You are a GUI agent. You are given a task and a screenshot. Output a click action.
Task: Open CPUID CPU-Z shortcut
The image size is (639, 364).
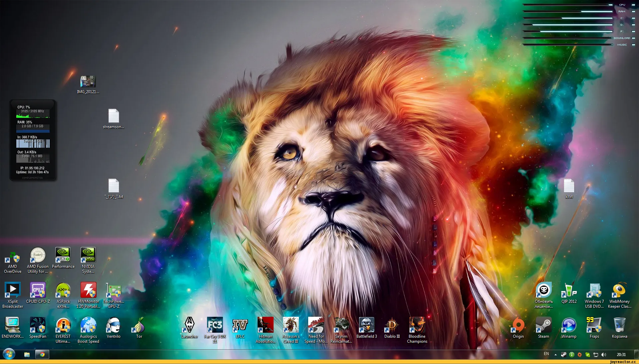pyautogui.click(x=38, y=293)
